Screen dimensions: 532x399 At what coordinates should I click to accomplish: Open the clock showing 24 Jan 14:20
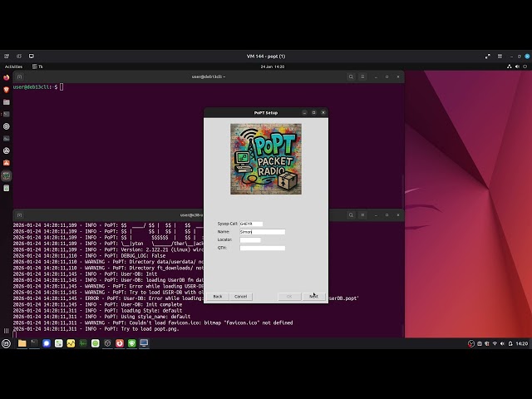click(x=273, y=66)
